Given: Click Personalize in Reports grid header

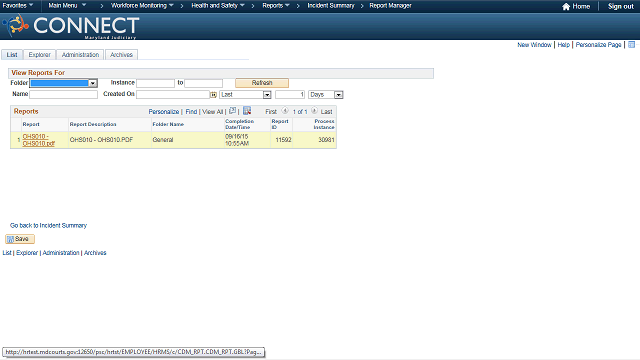Looking at the screenshot, I should pos(164,111).
